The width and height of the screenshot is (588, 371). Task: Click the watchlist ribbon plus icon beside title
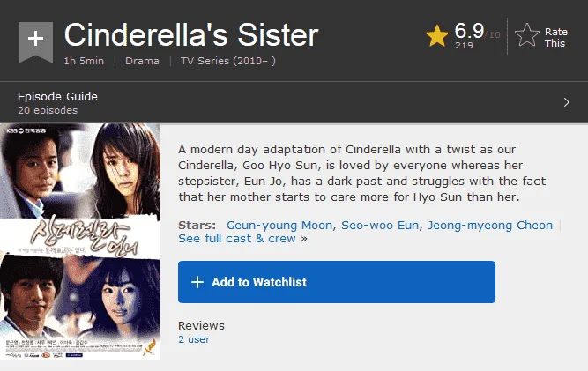point(35,41)
